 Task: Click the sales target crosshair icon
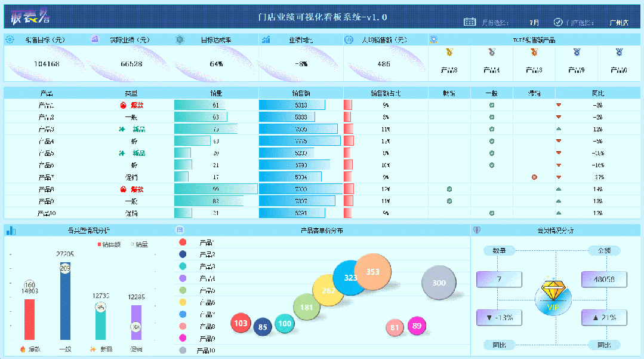pos(10,39)
